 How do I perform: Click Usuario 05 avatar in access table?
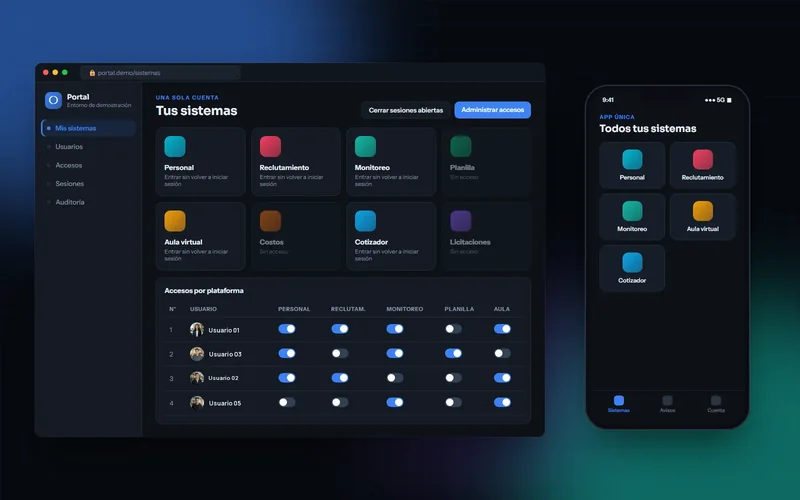[x=197, y=403]
